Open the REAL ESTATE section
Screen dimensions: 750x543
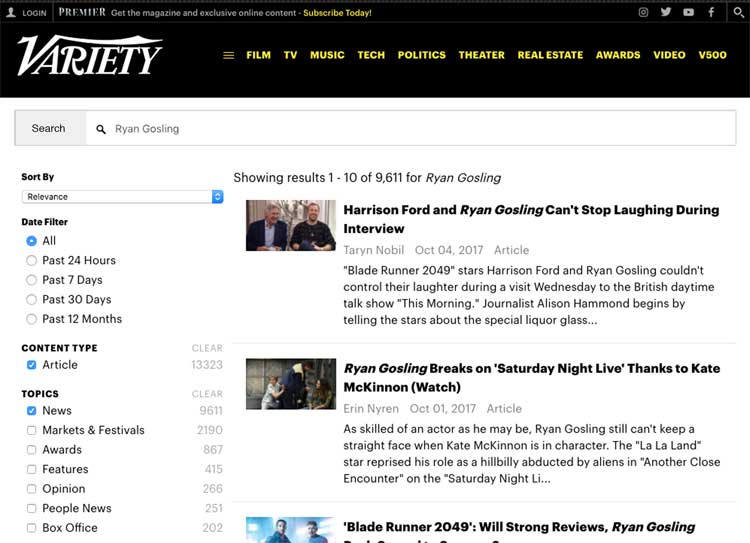550,55
